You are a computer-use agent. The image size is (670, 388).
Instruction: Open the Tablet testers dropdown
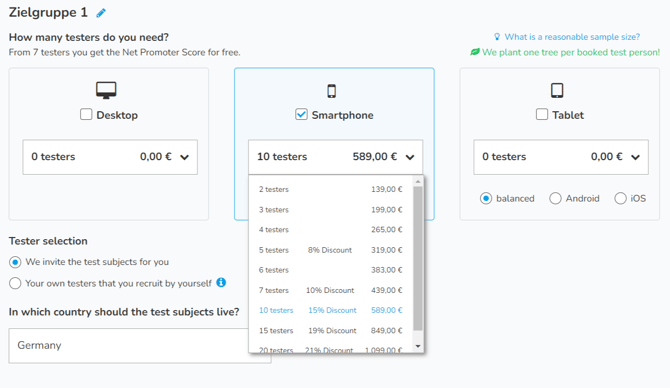click(561, 157)
